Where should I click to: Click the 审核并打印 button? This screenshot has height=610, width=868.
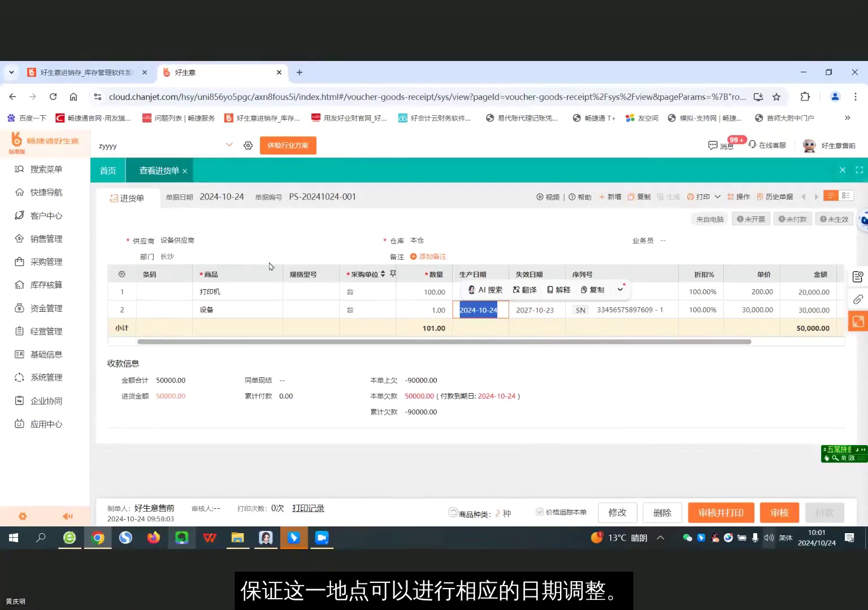click(x=721, y=512)
